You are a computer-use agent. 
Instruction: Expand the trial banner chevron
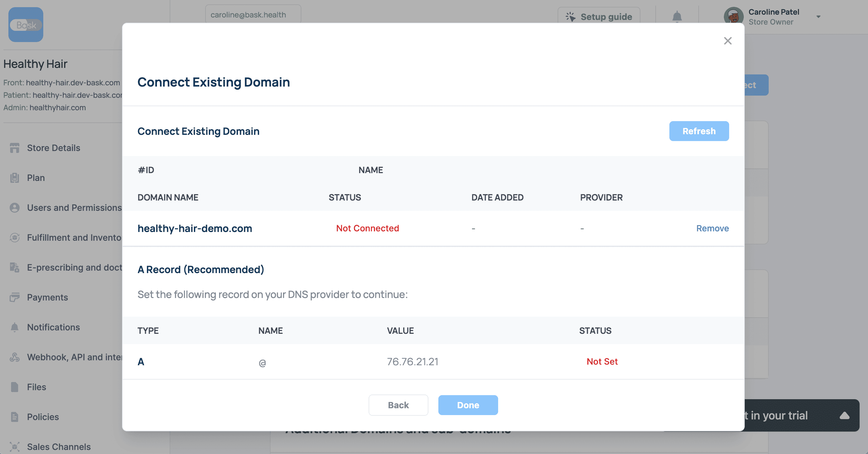click(844, 415)
